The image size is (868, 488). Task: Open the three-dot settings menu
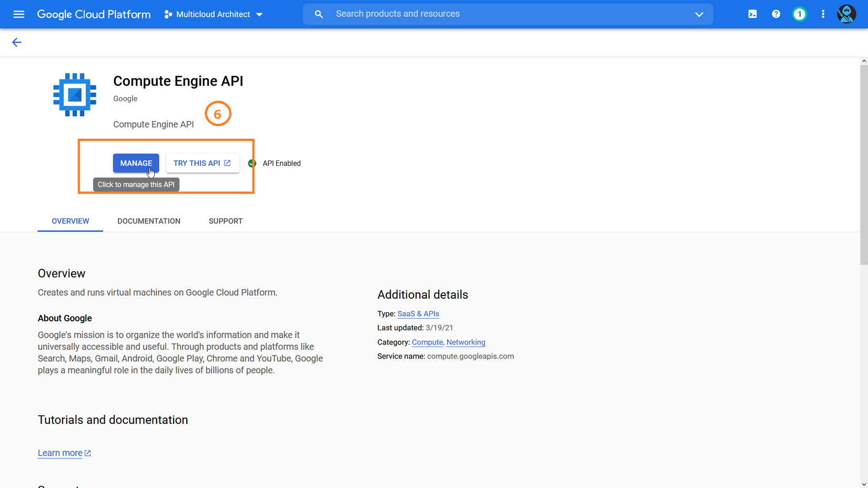point(823,14)
